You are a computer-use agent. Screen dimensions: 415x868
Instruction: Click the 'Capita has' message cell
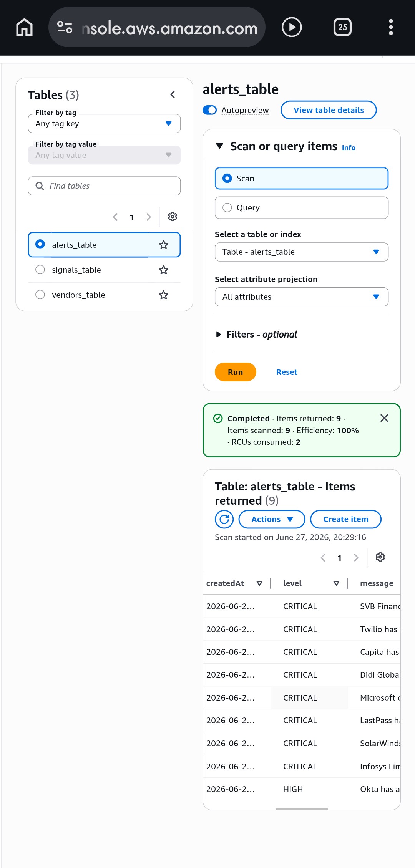coord(380,652)
